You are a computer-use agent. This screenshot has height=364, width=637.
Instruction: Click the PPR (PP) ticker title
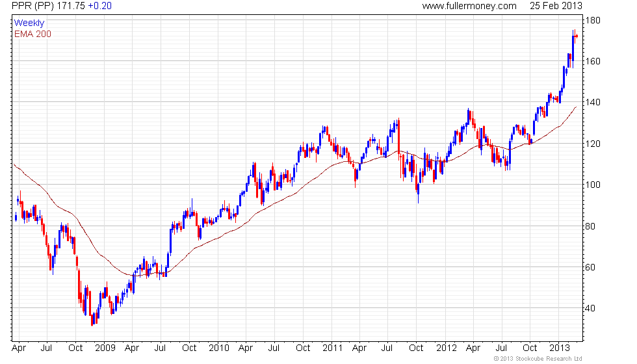(x=33, y=6)
